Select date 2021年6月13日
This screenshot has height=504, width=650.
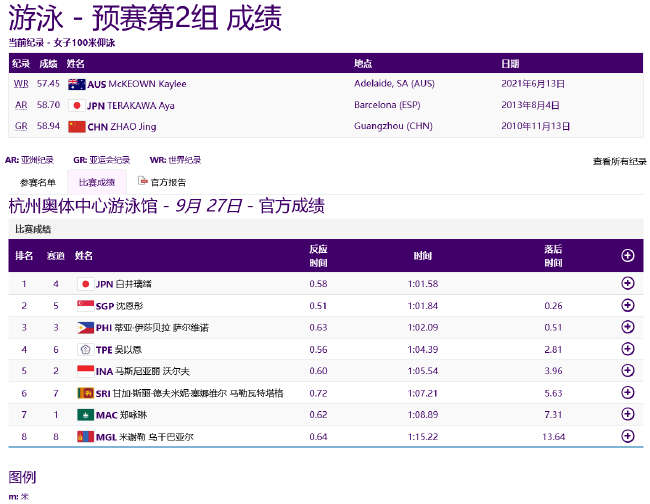pyautogui.click(x=533, y=84)
